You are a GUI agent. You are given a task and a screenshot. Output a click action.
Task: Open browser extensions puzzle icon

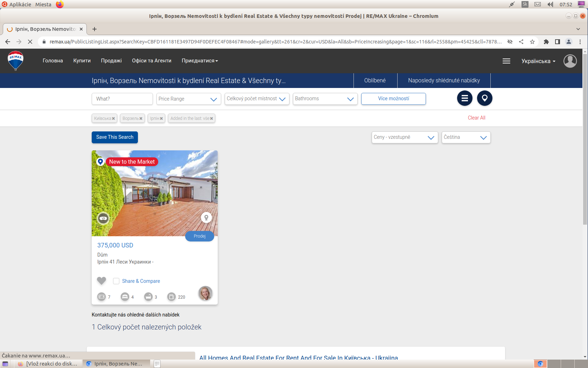pyautogui.click(x=546, y=42)
